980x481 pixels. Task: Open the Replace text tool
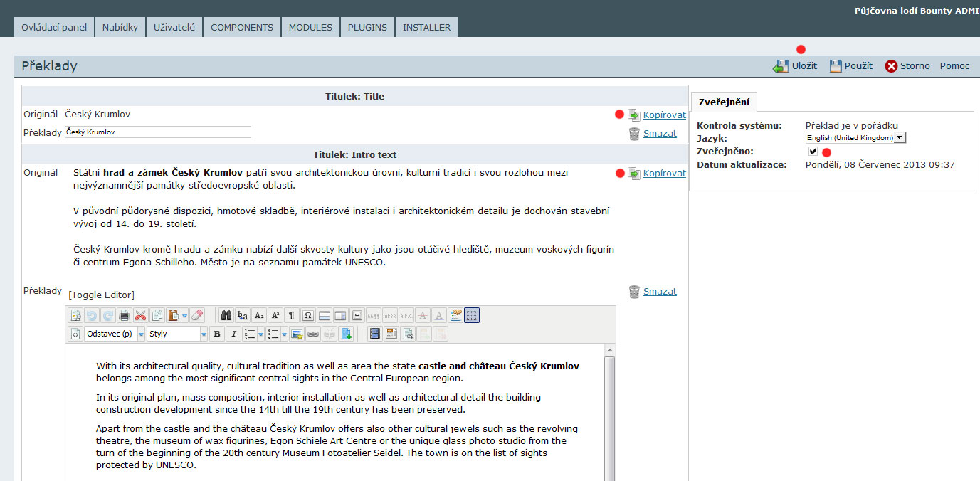243,315
